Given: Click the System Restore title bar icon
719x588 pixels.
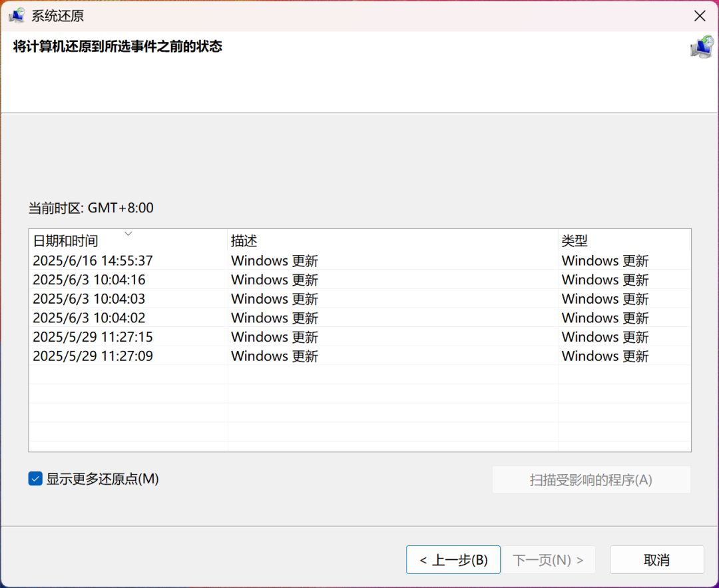Looking at the screenshot, I should point(17,16).
